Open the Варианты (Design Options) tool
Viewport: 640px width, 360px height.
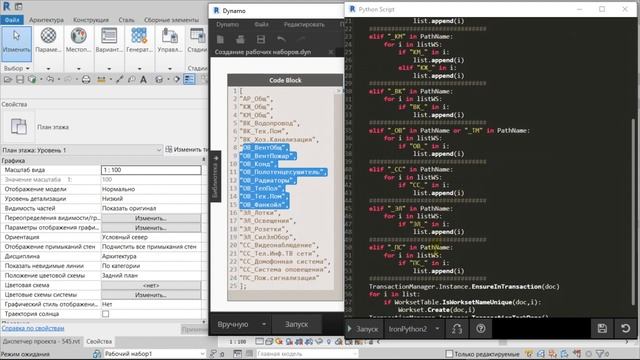[x=109, y=41]
